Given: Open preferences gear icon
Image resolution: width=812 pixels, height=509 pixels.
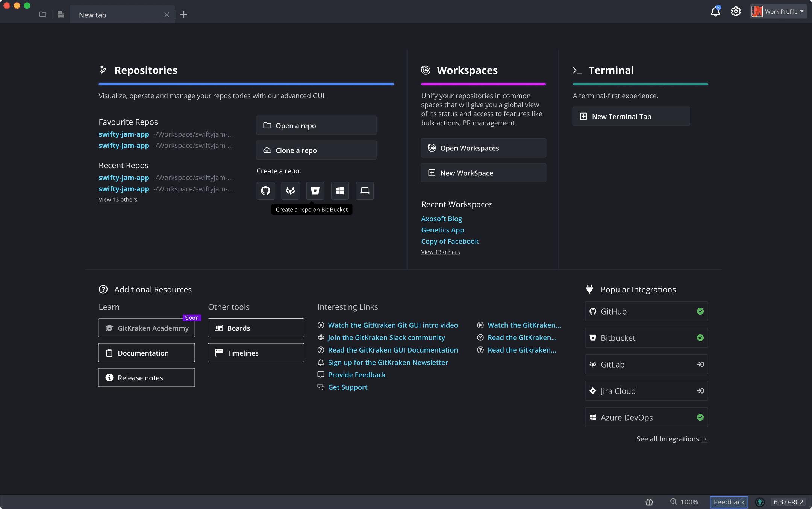Looking at the screenshot, I should pos(736,11).
